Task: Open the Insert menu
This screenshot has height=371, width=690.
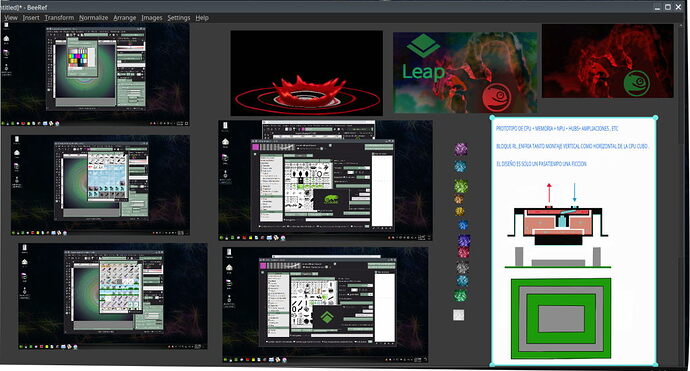Action: click(31, 18)
